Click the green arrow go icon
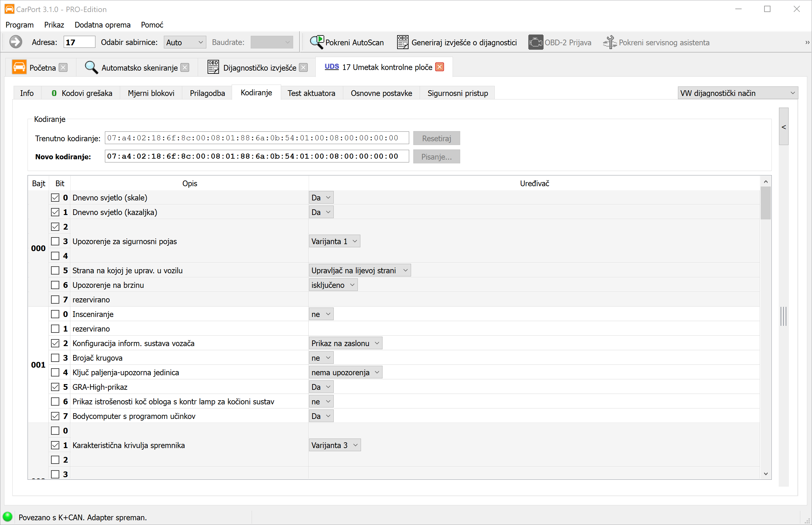The image size is (812, 525). point(15,42)
